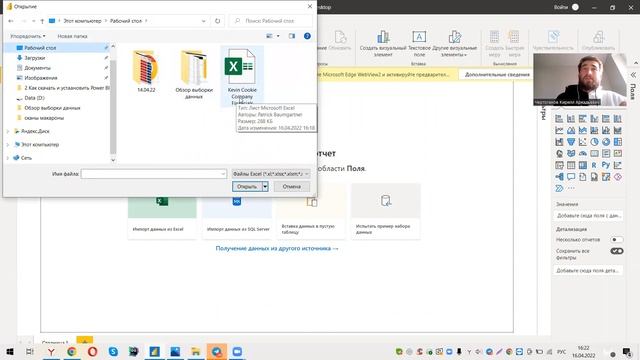Click the Открыть button
Viewport: 640px width, 360px height.
tap(247, 187)
